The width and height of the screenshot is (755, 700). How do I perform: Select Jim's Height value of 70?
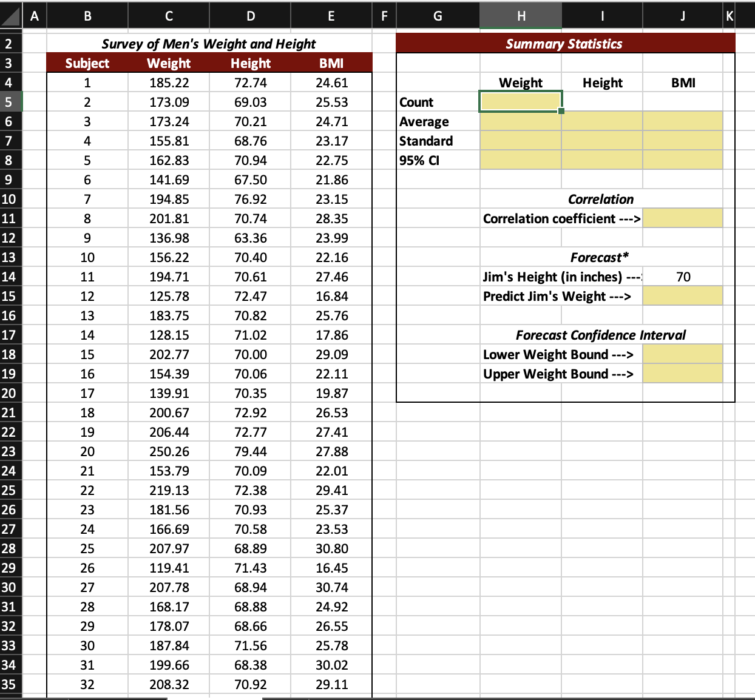pyautogui.click(x=683, y=277)
